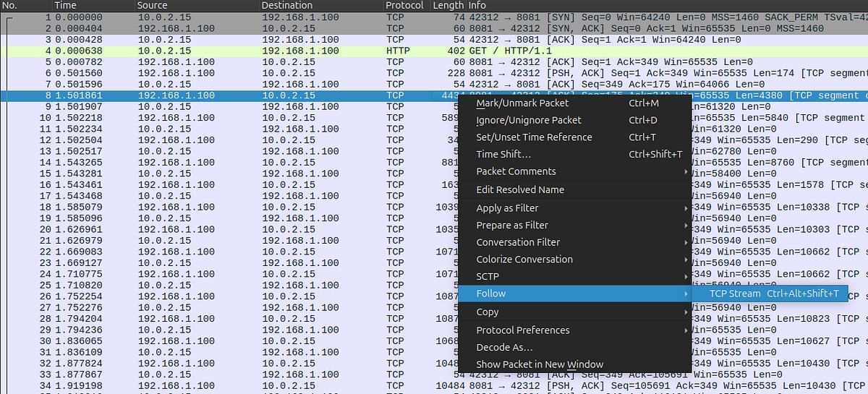
Task: Select the HTTP GET / HTTP/1.1 packet
Action: pyautogui.click(x=434, y=51)
